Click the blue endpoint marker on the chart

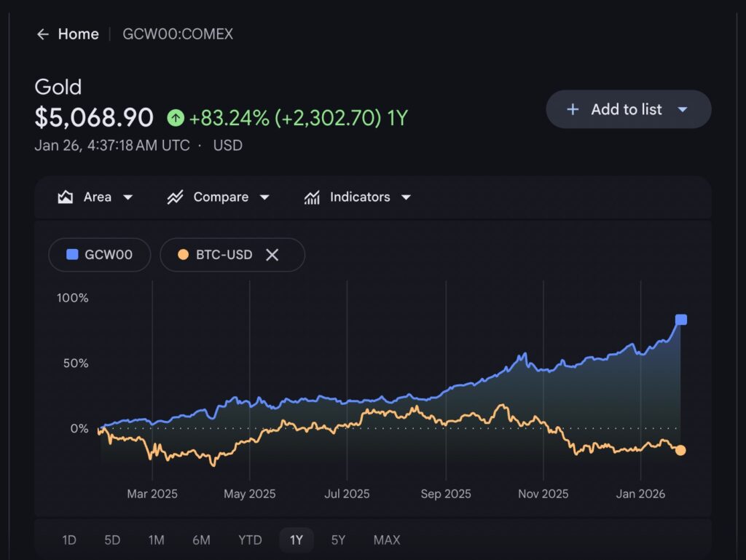[681, 318]
